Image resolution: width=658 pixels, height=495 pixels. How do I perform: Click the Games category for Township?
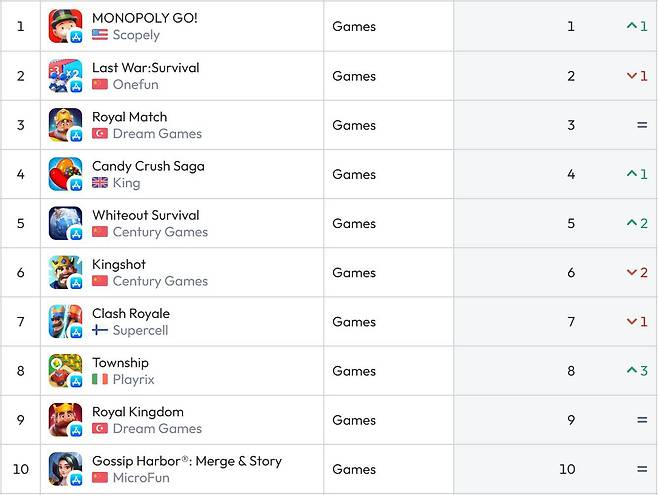point(354,371)
